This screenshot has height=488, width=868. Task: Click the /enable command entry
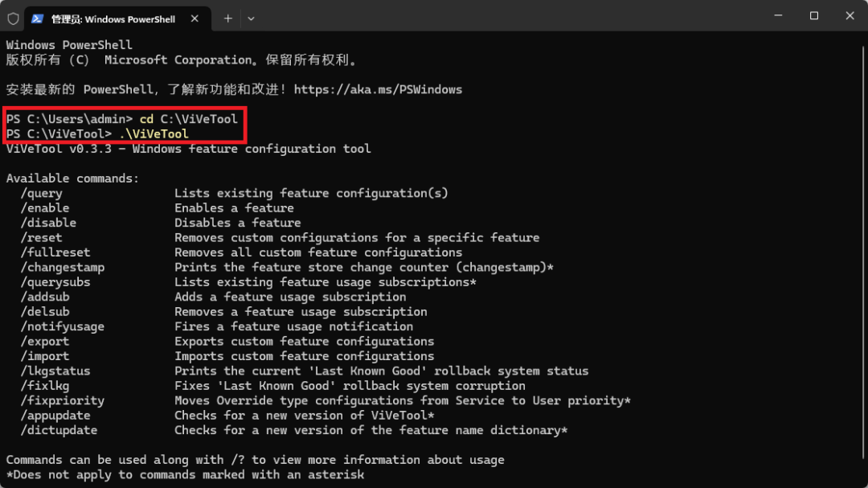click(x=44, y=207)
